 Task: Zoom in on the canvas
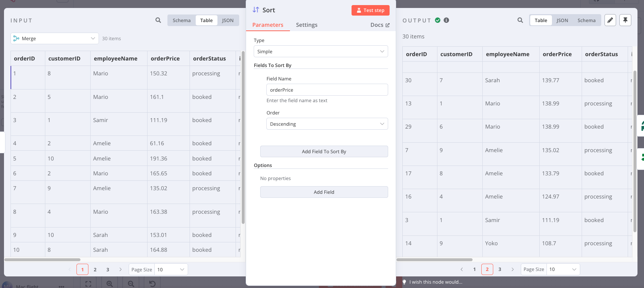109,284
